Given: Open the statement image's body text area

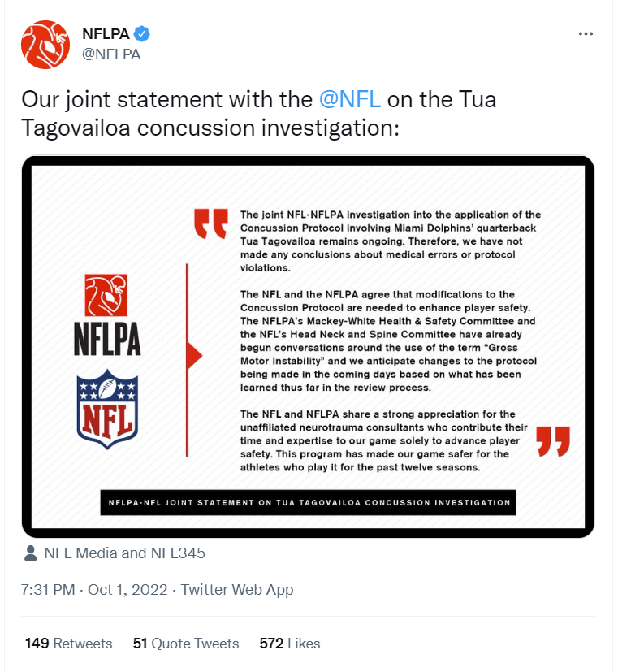Looking at the screenshot, I should pyautogui.click(x=390, y=341).
